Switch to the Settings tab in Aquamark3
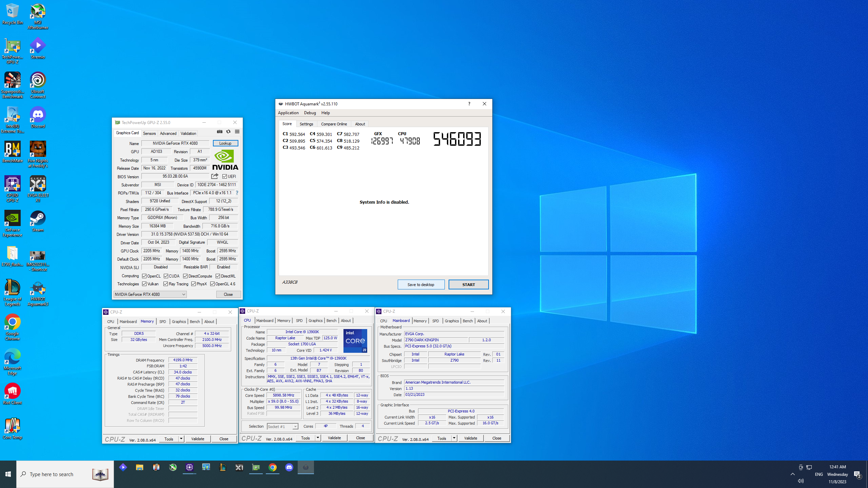Viewport: 868px width, 488px height. pos(306,124)
